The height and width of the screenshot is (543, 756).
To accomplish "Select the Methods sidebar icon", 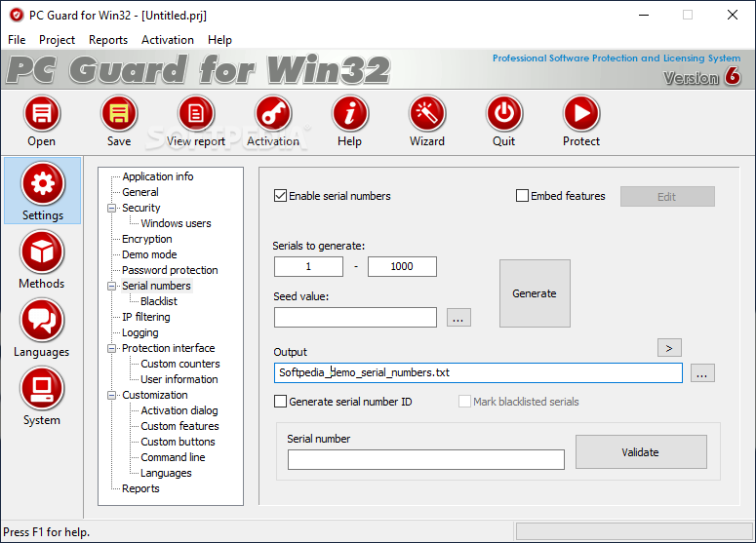I will (42, 252).
